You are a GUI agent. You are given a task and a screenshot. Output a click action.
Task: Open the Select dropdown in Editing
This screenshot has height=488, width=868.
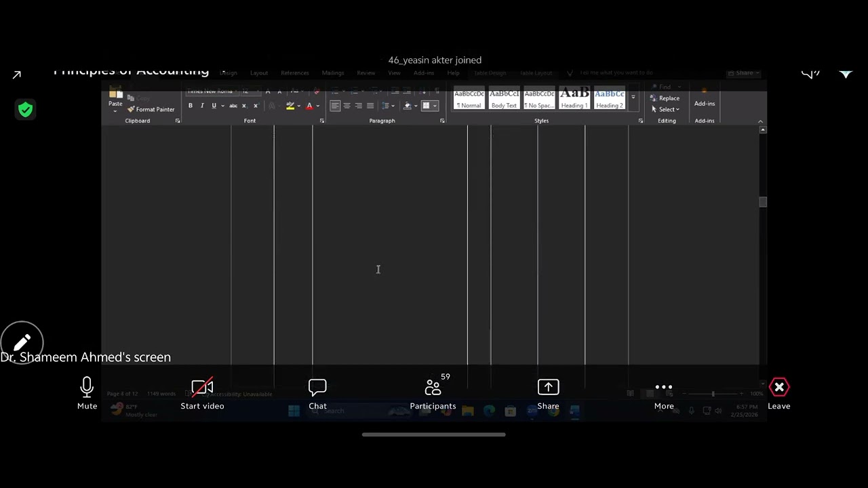click(x=665, y=109)
